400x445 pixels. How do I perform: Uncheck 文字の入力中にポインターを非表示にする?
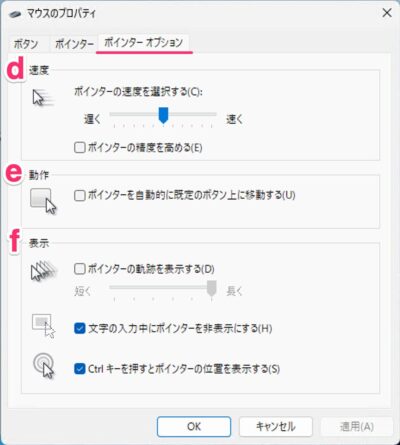(80, 329)
